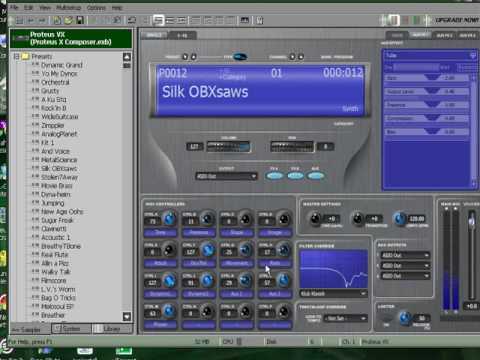Viewport: 480px width, 360px height.
Task: Open the File menu
Action: pos(14,7)
